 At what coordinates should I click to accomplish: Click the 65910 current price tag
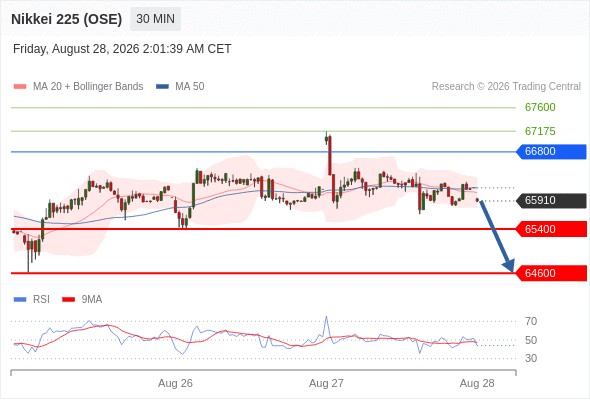pos(551,201)
